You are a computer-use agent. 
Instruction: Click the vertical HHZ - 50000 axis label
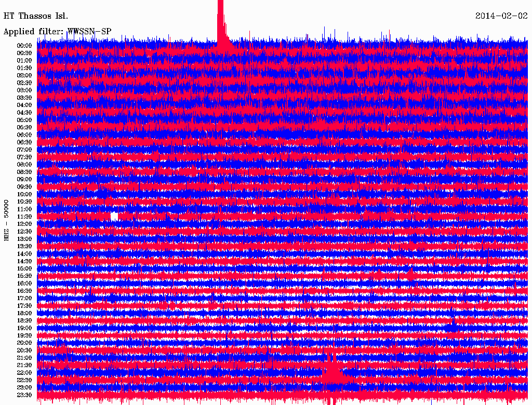6,220
